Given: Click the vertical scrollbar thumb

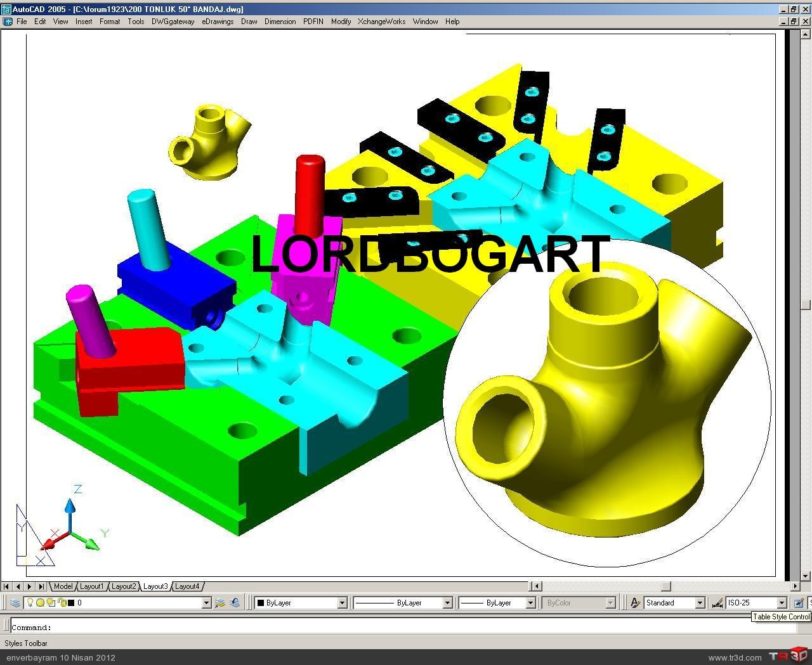Looking at the screenshot, I should tap(806, 304).
